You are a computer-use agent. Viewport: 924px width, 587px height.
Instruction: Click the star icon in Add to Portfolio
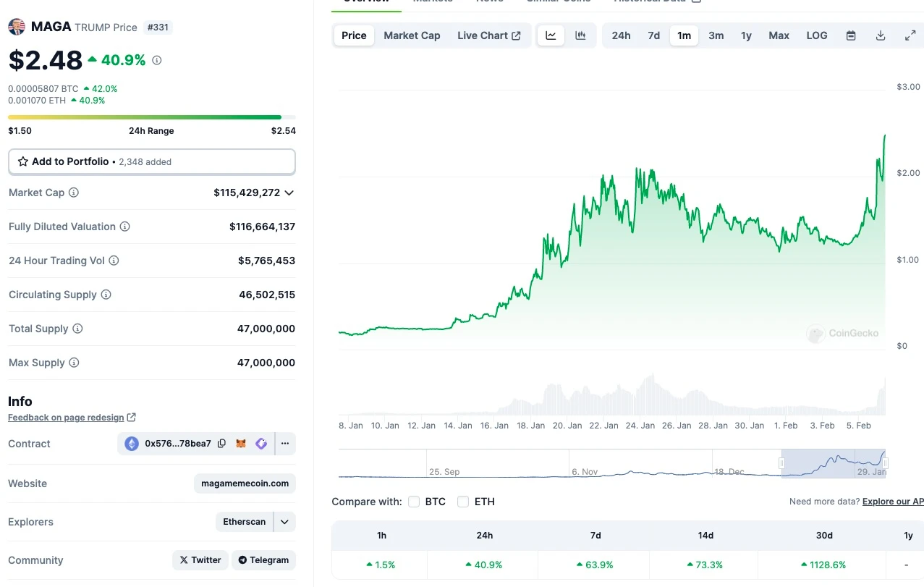(x=23, y=161)
